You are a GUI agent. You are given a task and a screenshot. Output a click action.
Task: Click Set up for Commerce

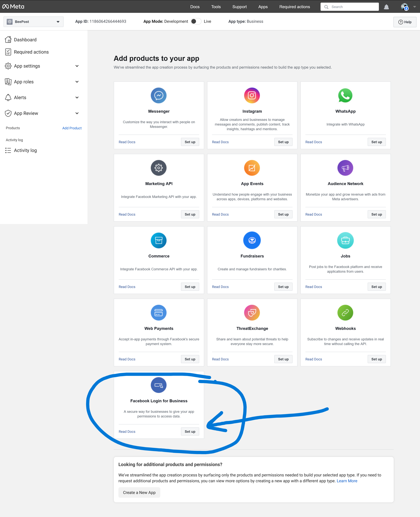(190, 287)
